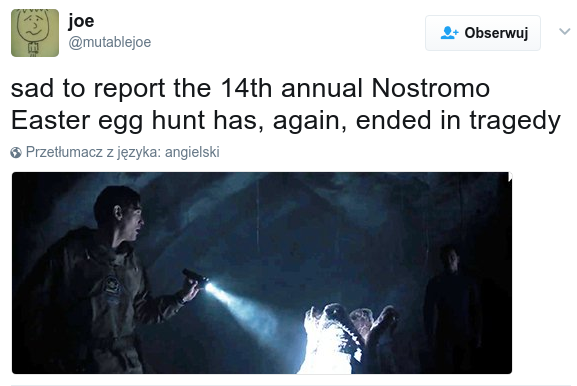Click the globe translation icon
Image resolution: width=577 pixels, height=386 pixels.
(16, 152)
